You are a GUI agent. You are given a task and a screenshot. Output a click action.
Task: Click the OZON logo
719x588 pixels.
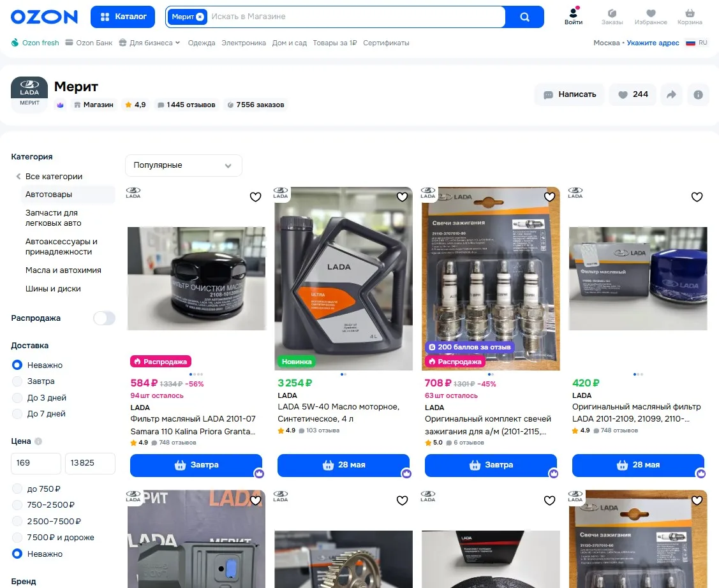[x=45, y=17]
